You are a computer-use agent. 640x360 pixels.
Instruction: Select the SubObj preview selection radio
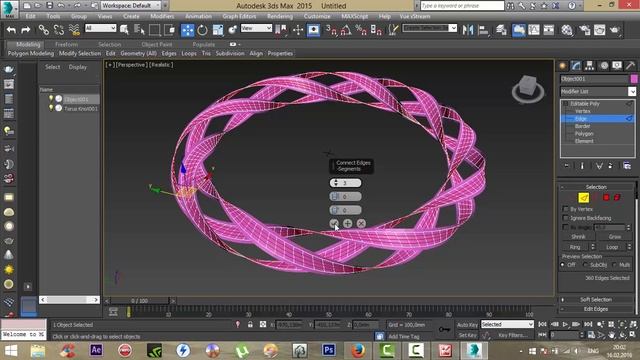(x=585, y=265)
